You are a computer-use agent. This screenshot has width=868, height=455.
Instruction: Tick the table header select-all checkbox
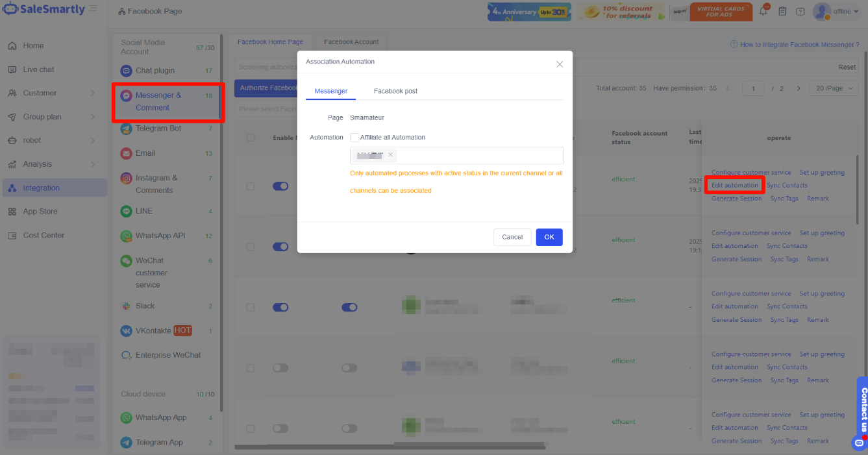251,138
